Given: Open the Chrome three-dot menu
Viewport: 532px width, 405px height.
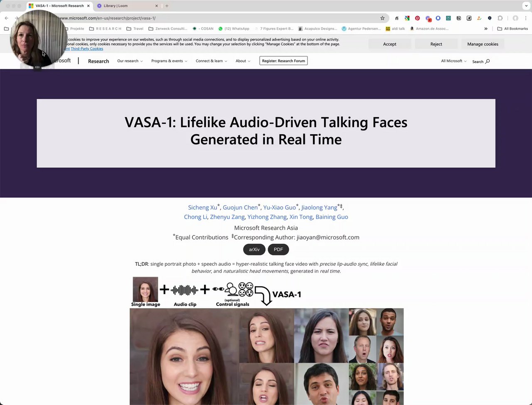Looking at the screenshot, I should coord(525,18).
